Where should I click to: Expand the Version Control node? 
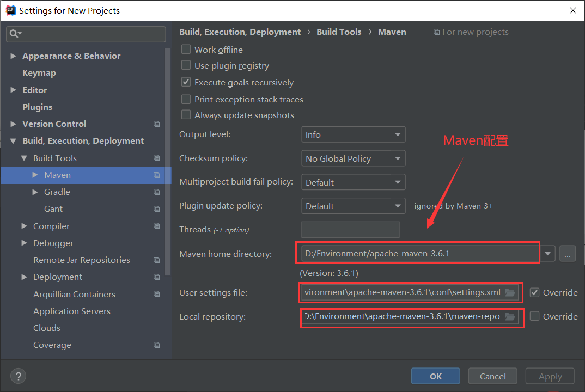click(13, 124)
